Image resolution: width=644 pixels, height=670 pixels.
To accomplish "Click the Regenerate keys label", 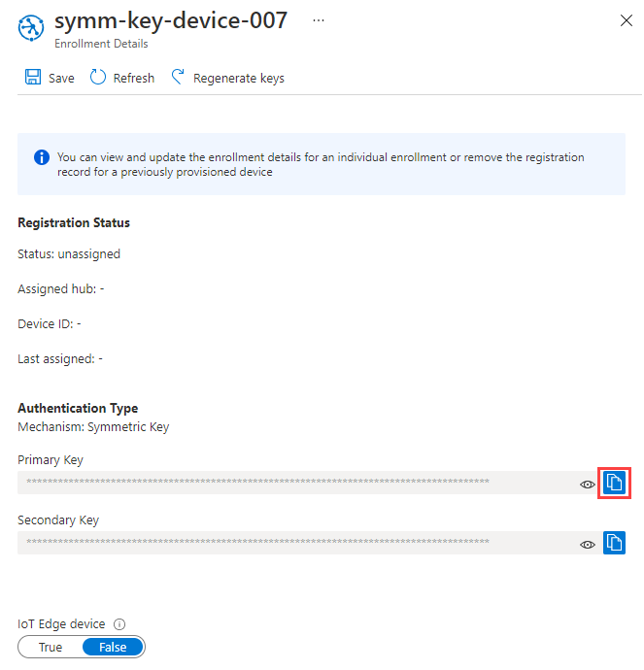I will click(x=239, y=79).
